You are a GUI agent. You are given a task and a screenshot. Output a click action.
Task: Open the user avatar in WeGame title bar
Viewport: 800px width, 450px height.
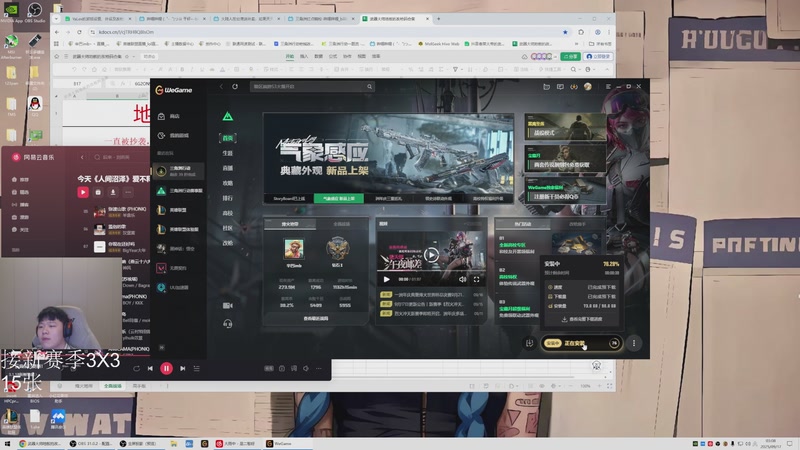[x=588, y=87]
